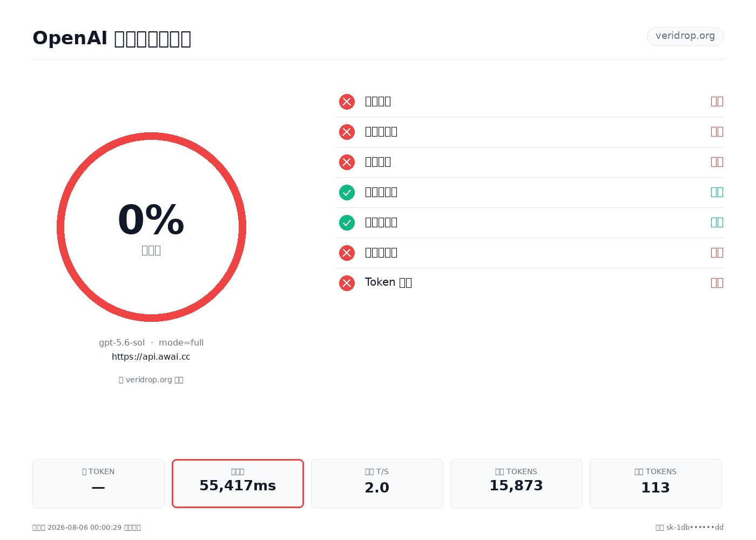Image resolution: width=756 pixels, height=540 pixels.
Task: Click the red X icon just above the Token row
Action: (347, 253)
